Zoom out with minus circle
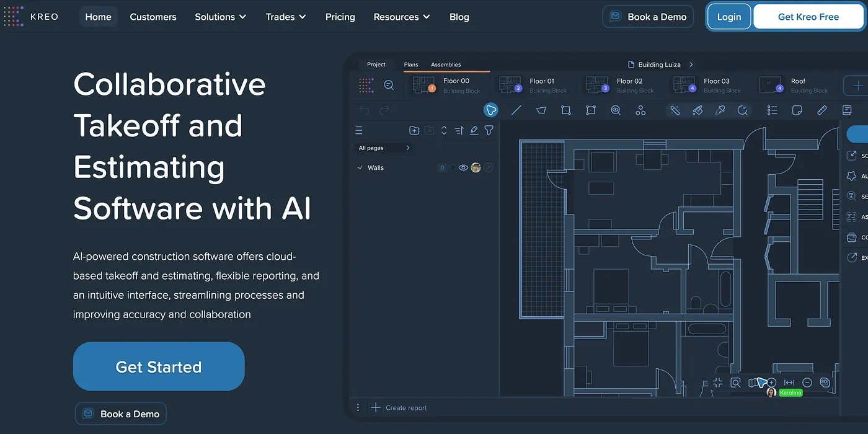The height and width of the screenshot is (434, 868). [807, 383]
